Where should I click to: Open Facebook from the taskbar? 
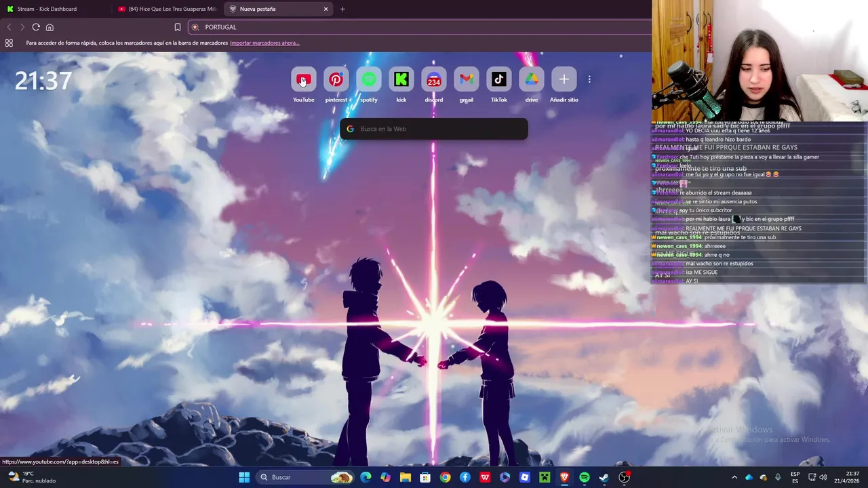click(465, 477)
